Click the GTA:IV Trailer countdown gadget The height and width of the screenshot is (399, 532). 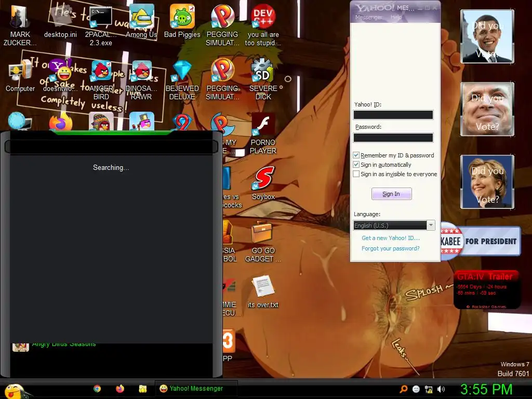tap(486, 289)
